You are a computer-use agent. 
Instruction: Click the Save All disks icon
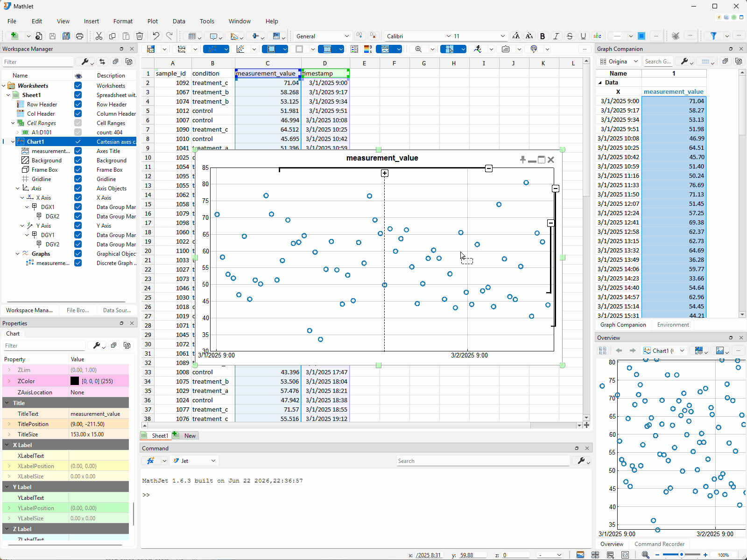click(x=66, y=36)
